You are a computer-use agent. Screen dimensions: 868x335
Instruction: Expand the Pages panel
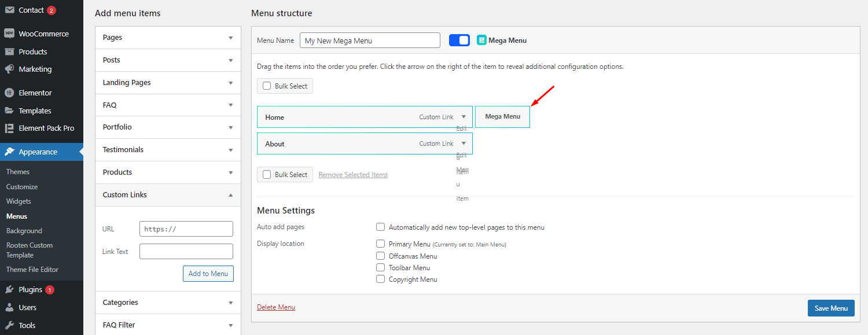(x=230, y=38)
